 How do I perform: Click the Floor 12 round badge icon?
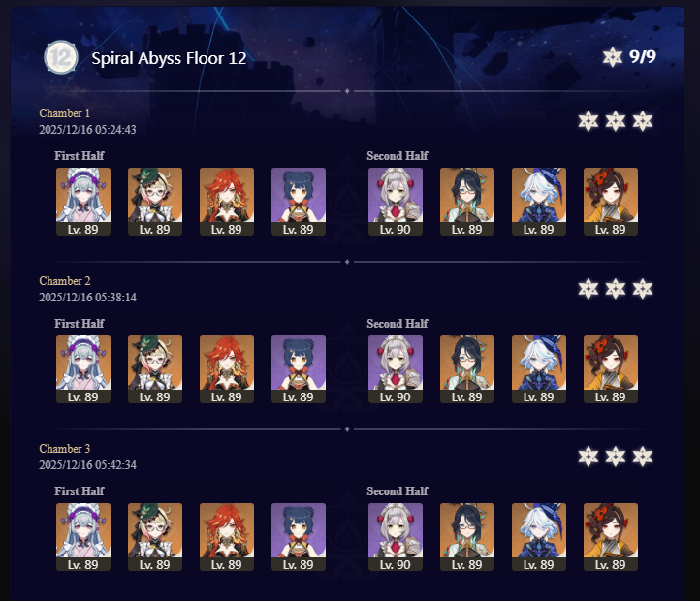click(x=61, y=57)
